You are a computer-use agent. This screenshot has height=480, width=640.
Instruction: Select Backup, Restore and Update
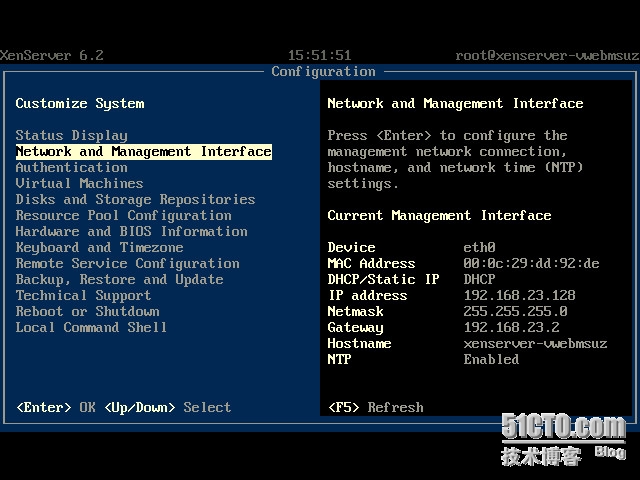click(x=120, y=280)
